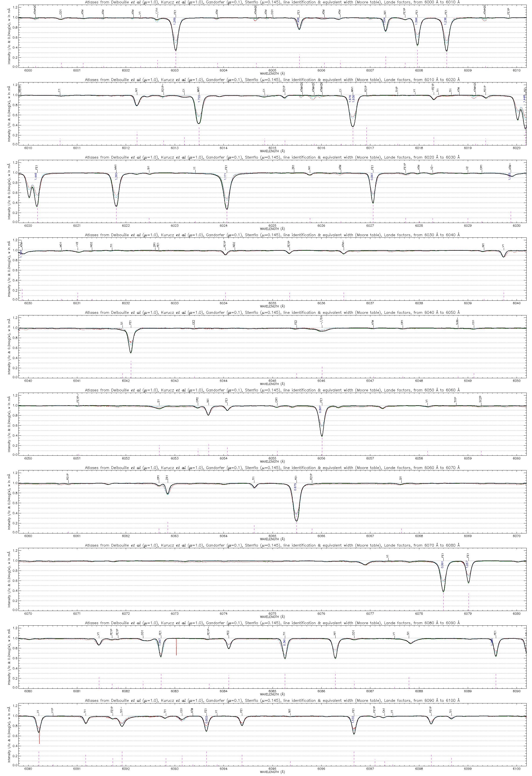Click the SC2P line label
The image size is (532, 776).
click(x=480, y=399)
